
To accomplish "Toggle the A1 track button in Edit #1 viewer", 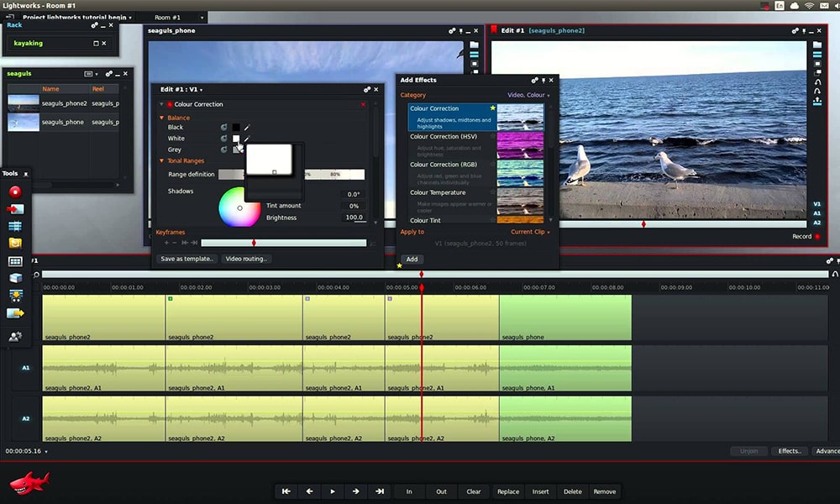I will [817, 213].
